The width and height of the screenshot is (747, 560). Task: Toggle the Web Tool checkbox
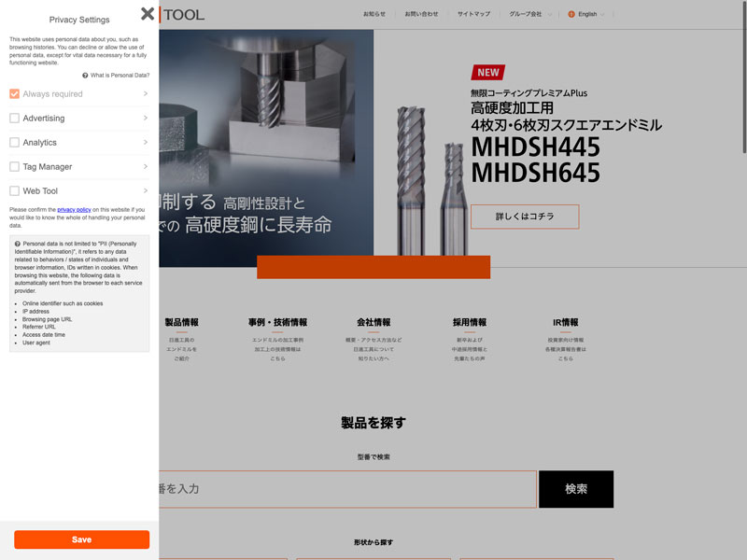tap(14, 191)
